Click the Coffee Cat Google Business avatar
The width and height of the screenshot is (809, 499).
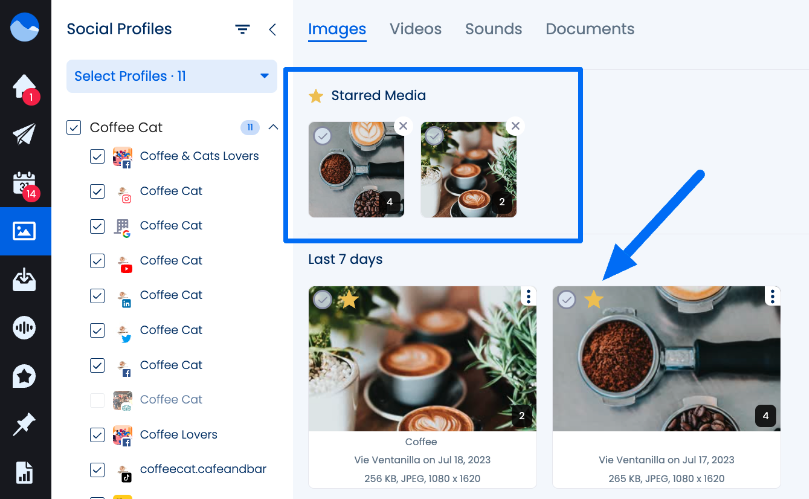tap(123, 228)
